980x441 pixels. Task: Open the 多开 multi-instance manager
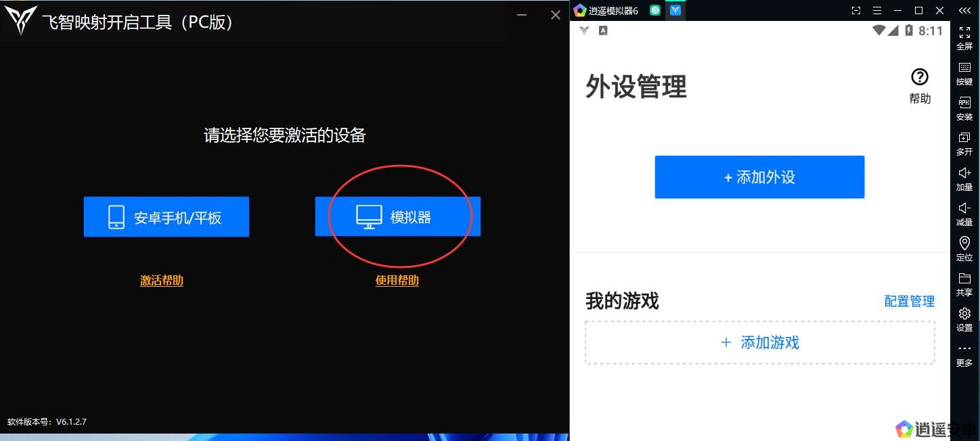964,138
